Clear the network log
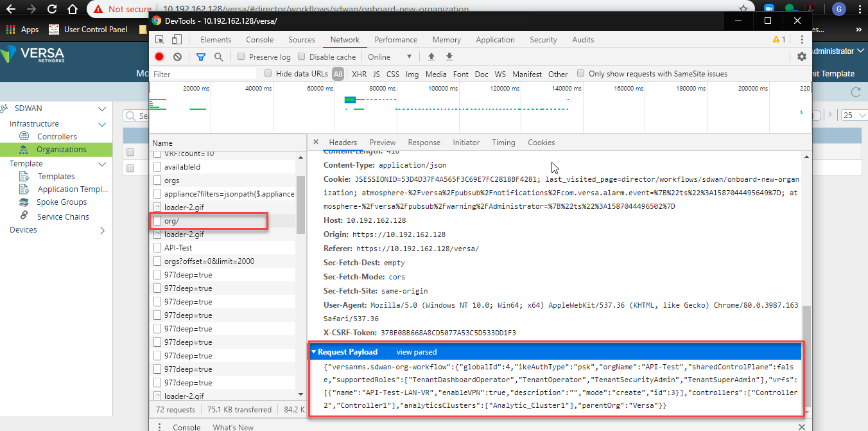This screenshot has height=431, width=868. tap(178, 57)
